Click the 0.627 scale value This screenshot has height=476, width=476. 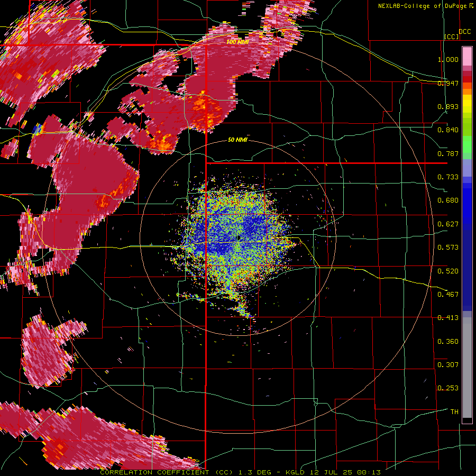click(x=448, y=224)
